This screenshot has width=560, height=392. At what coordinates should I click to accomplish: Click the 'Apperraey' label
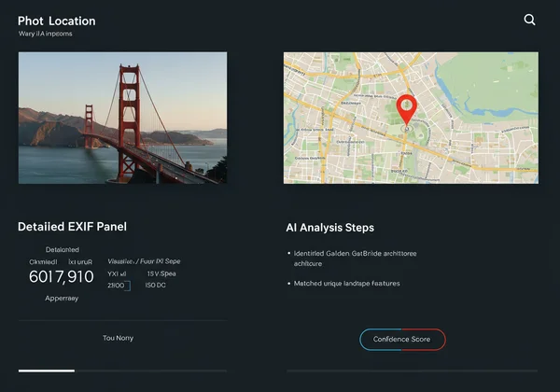pyautogui.click(x=62, y=298)
